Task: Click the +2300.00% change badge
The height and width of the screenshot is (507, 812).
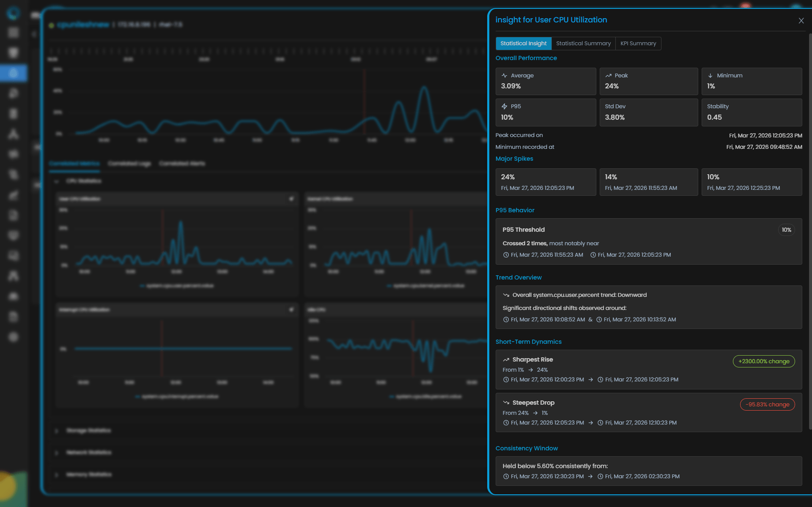Action: click(x=763, y=362)
